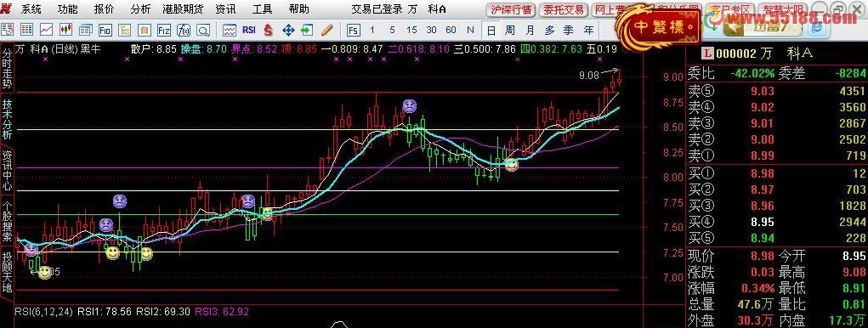Switch to 资讯中心 side tab
Image resolution: width=868 pixels, height=328 pixels.
tap(7, 170)
